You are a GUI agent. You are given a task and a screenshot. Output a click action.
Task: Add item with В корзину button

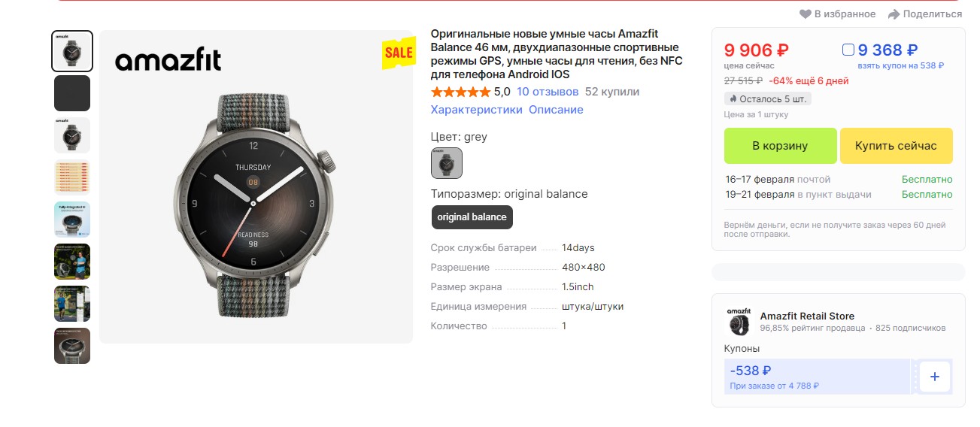[780, 146]
